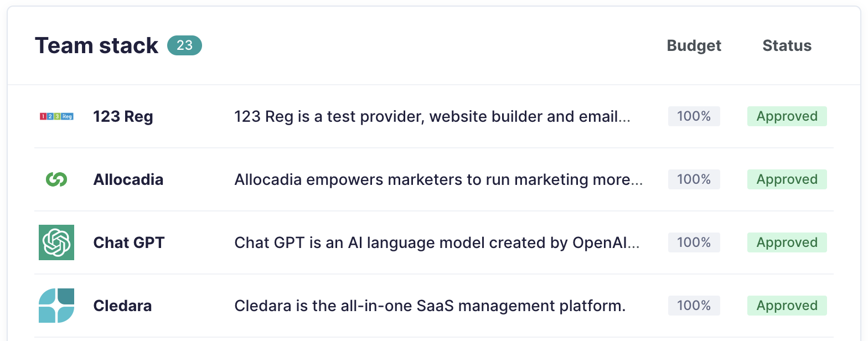Screen dimensions: 868x341
Task: Open the 123 Reg app name
Action: click(123, 117)
